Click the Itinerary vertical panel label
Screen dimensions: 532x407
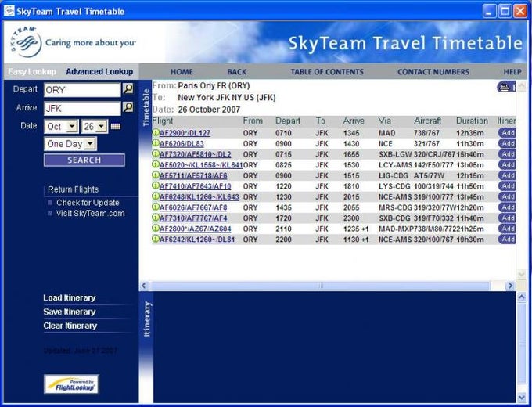tap(146, 319)
